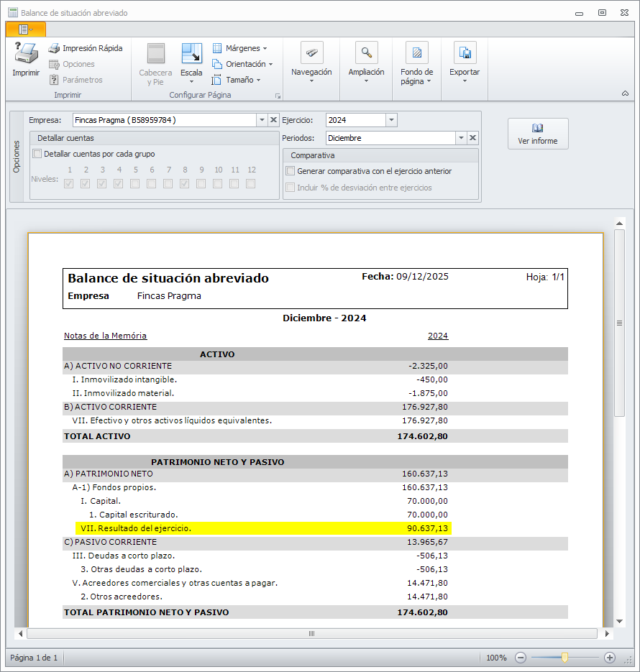Open the Ampliación magnifier tool
This screenshot has width=640, height=672.
coord(366,53)
